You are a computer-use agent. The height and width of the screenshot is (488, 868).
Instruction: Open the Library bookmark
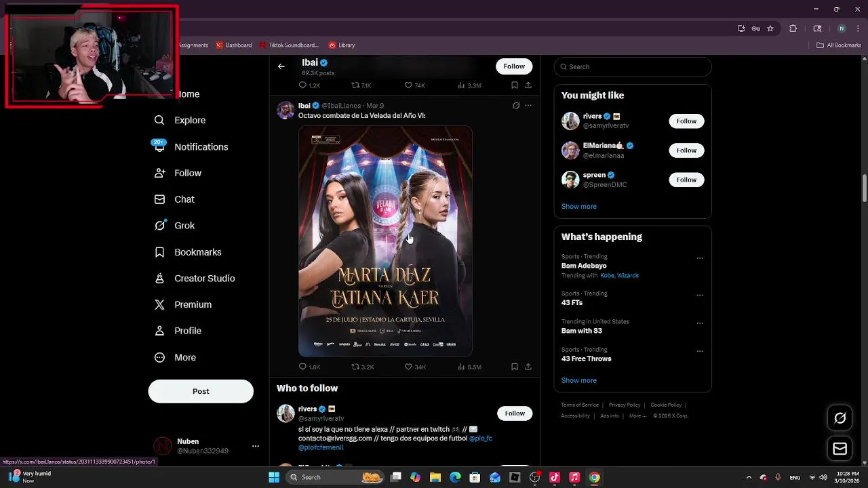pyautogui.click(x=342, y=45)
